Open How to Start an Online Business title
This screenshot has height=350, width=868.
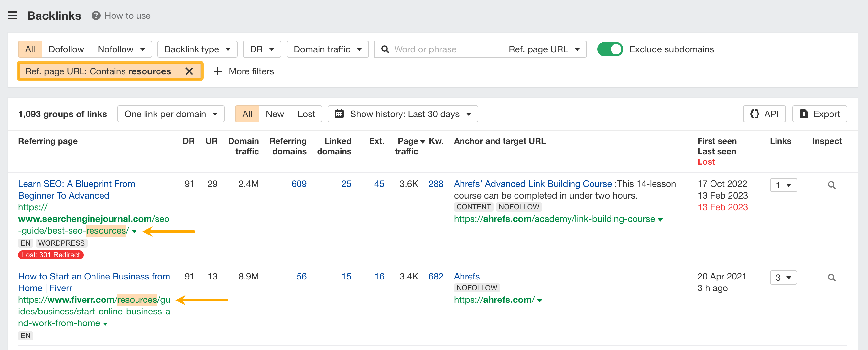[94, 282]
